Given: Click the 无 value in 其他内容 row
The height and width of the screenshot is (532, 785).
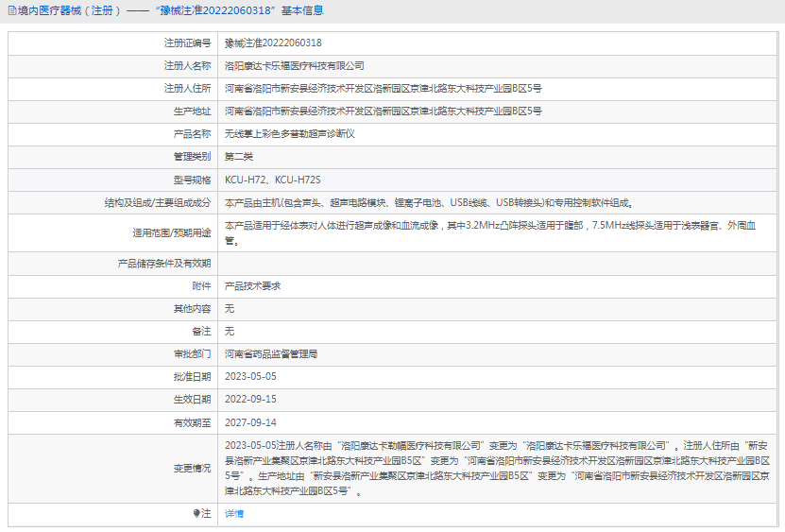Looking at the screenshot, I should tap(230, 309).
